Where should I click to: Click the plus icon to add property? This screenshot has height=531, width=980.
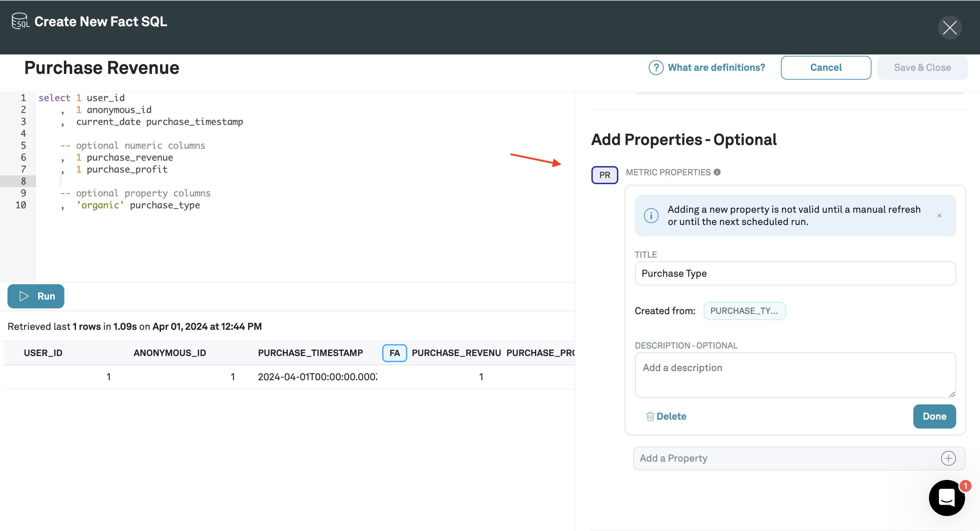tap(948, 458)
